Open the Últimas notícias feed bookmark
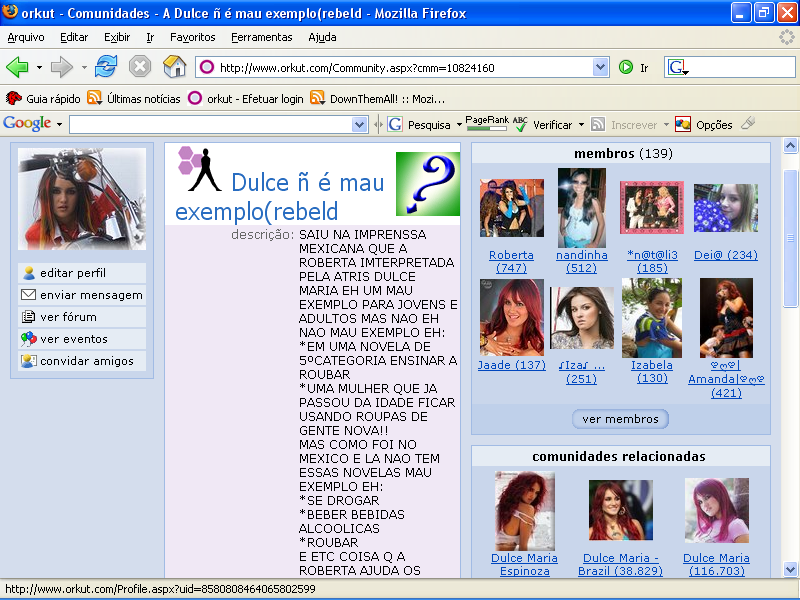The height and width of the screenshot is (600, 800). click(x=134, y=98)
